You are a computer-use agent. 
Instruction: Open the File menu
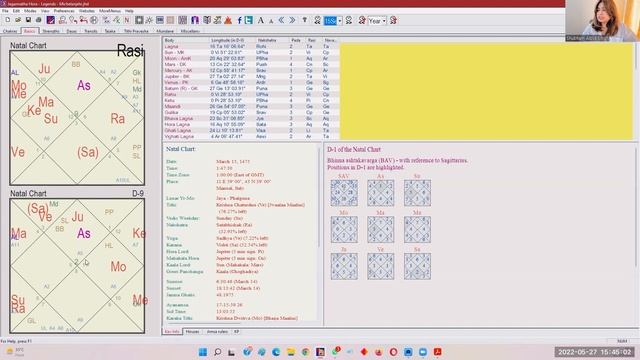(x=5, y=11)
